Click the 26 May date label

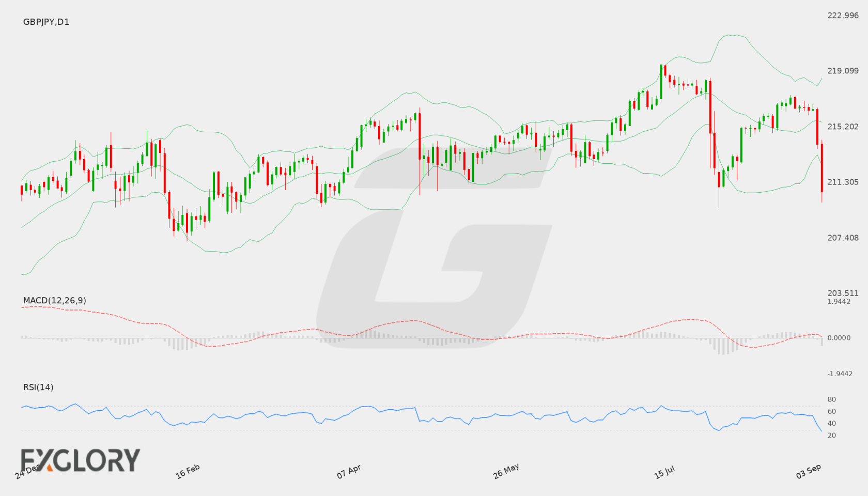[x=506, y=471]
